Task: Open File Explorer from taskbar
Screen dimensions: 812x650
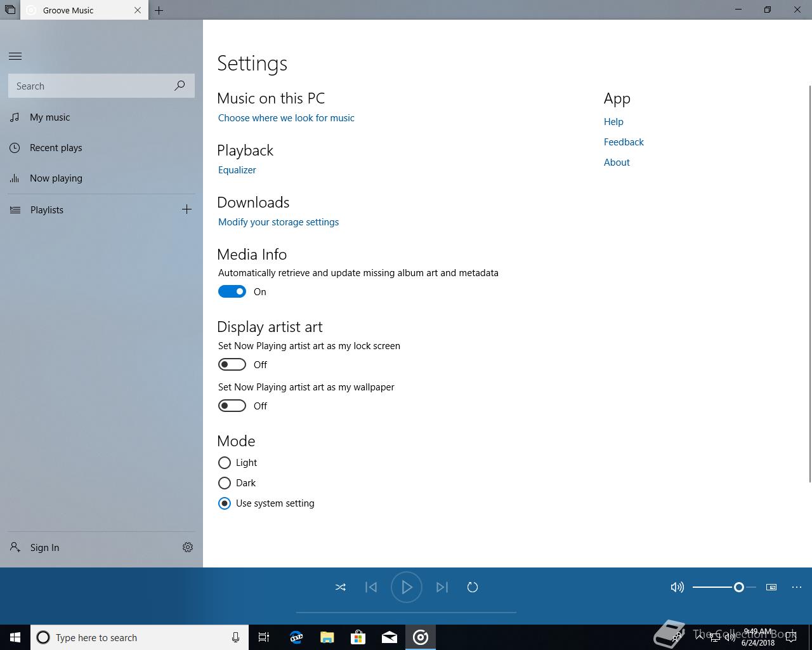Action: (327, 637)
